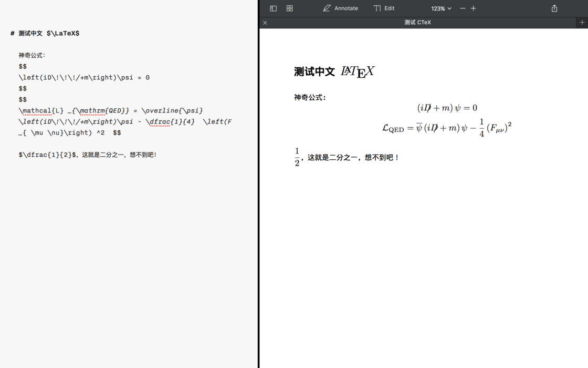Toggle the sidebar with its toolbar icon
Image resolution: width=588 pixels, height=368 pixels.
click(273, 8)
